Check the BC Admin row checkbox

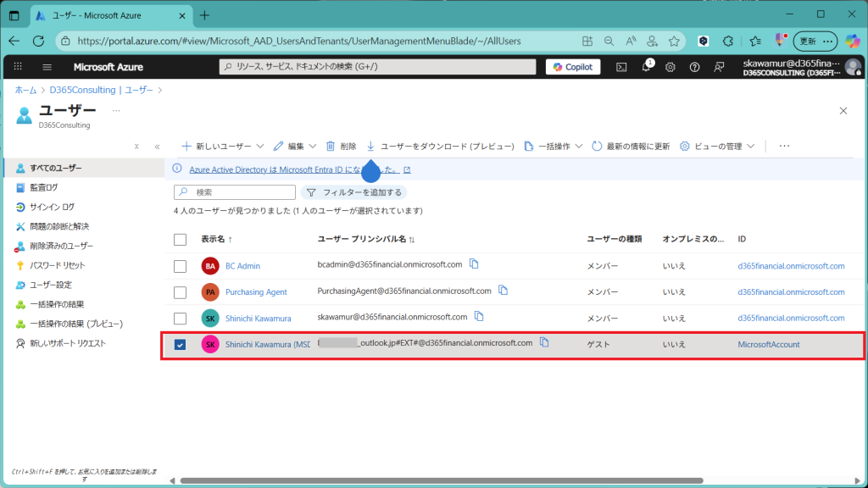tap(180, 266)
